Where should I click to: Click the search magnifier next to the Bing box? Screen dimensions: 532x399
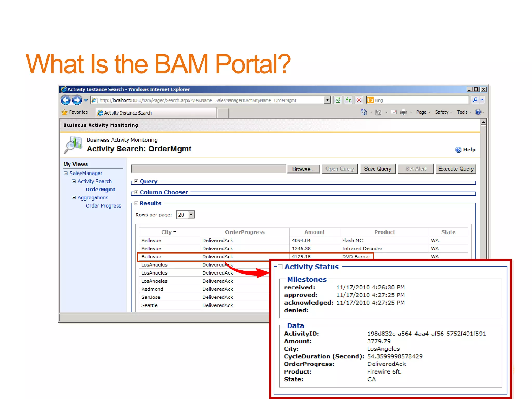pyautogui.click(x=475, y=100)
